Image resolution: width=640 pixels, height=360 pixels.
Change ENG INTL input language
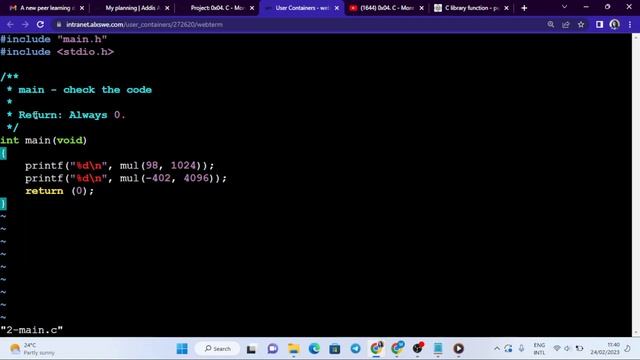(539, 349)
